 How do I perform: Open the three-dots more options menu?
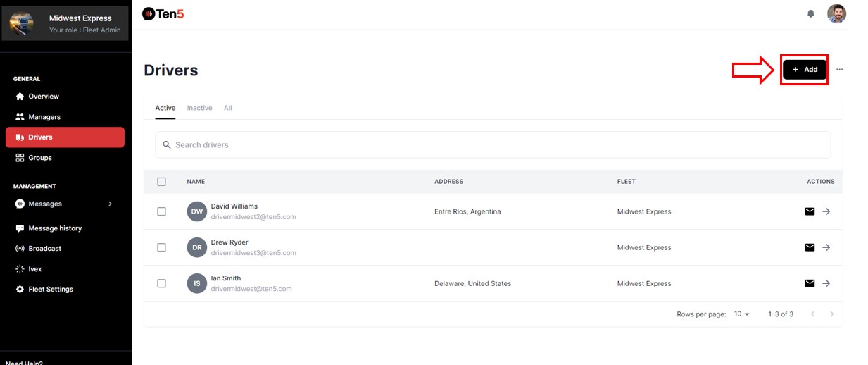pyautogui.click(x=839, y=70)
